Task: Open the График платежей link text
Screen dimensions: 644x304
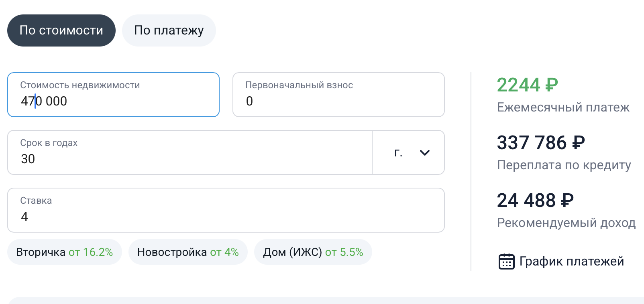Action: point(571,261)
